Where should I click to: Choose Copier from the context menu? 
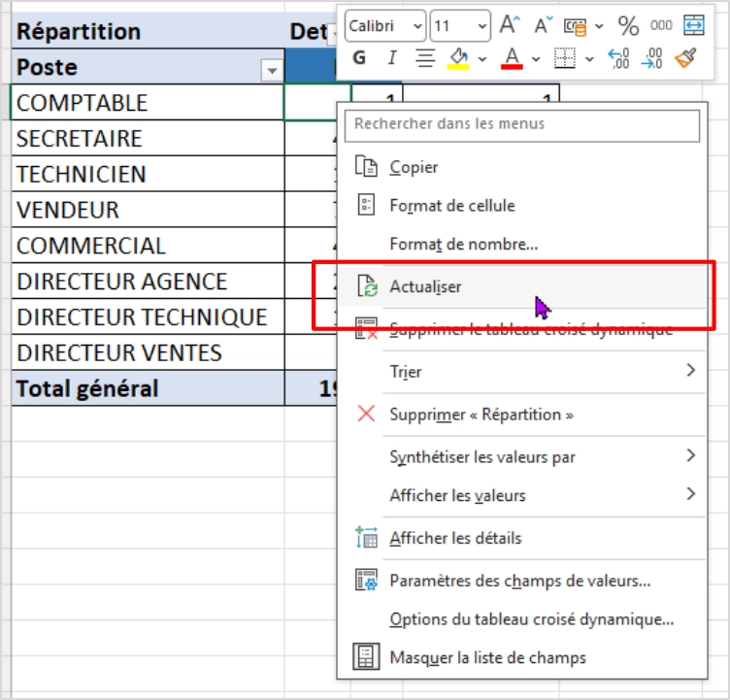(522, 167)
